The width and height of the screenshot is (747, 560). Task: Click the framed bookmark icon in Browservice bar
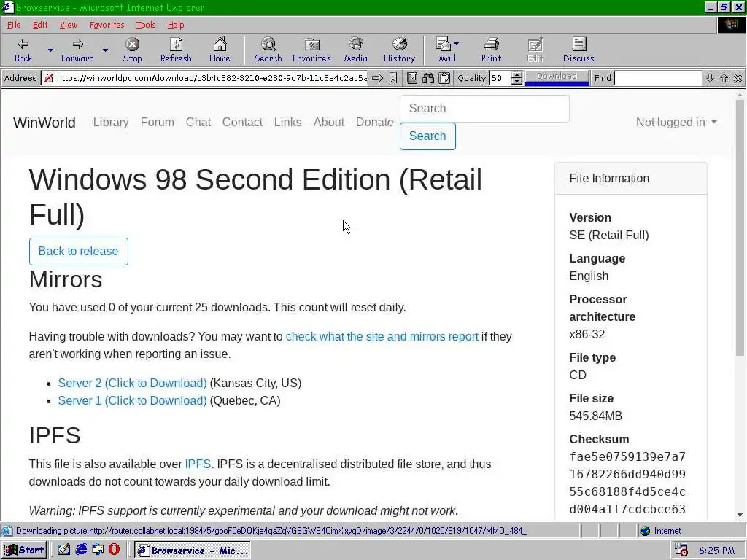pyautogui.click(x=412, y=78)
